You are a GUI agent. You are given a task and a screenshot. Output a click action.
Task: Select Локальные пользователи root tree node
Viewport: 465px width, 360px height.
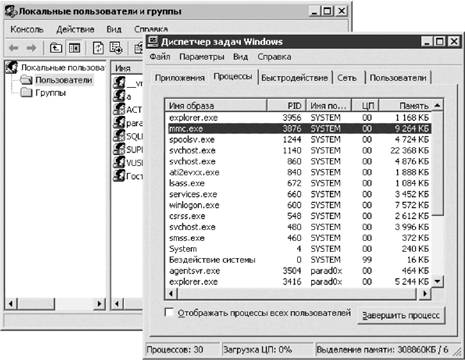[x=55, y=68]
